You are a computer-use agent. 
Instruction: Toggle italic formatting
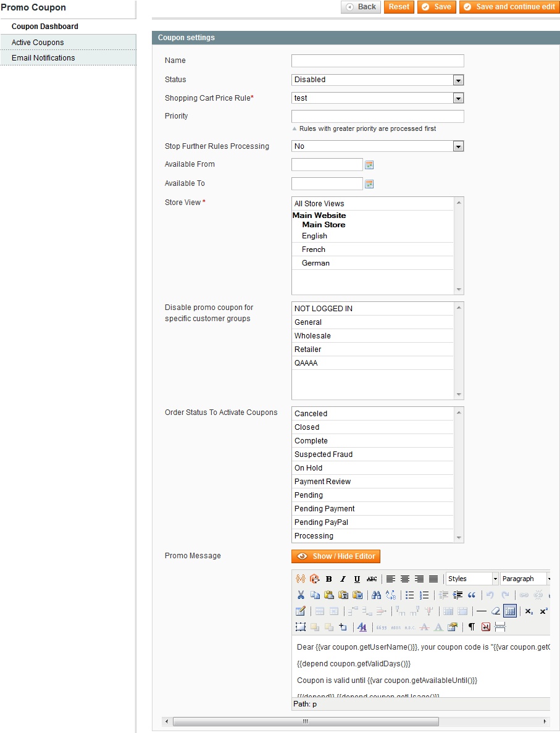[x=343, y=579]
